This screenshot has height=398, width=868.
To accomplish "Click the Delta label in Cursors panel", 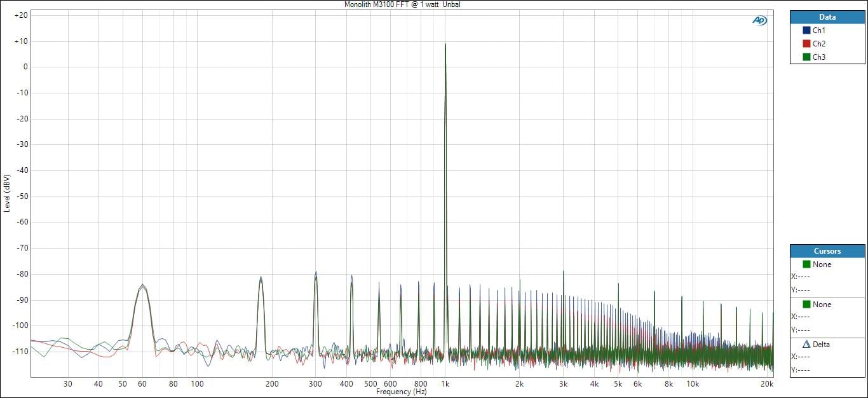I will click(x=821, y=345).
